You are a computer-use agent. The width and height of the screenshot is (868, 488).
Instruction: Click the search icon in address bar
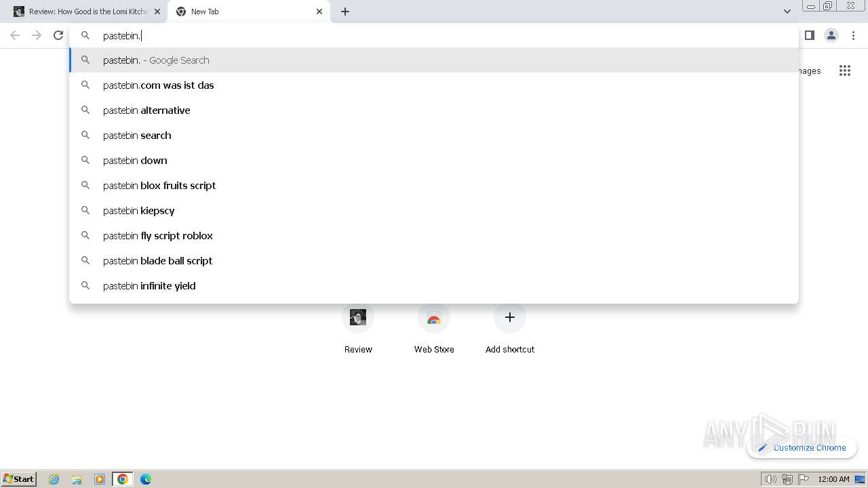click(x=85, y=35)
